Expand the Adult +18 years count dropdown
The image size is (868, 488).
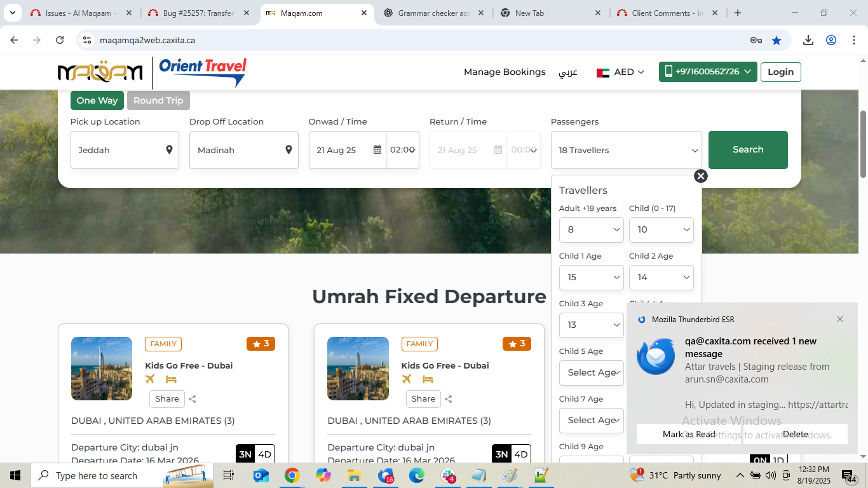591,229
